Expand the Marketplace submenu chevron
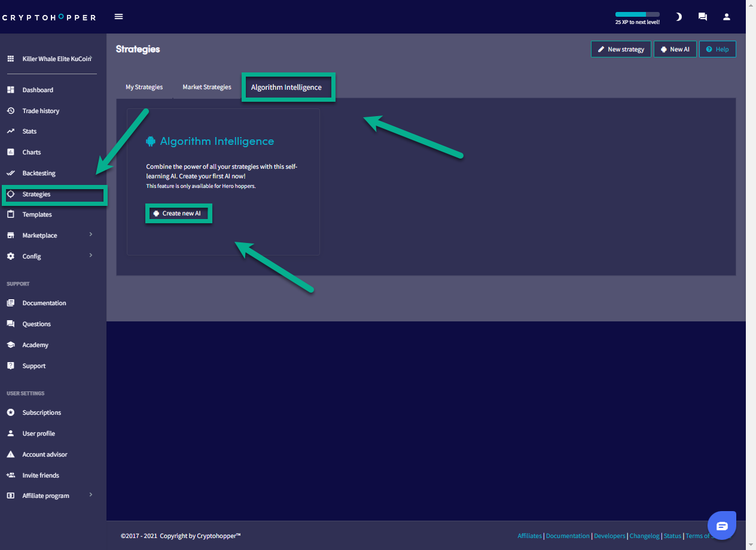The width and height of the screenshot is (756, 550). [91, 235]
